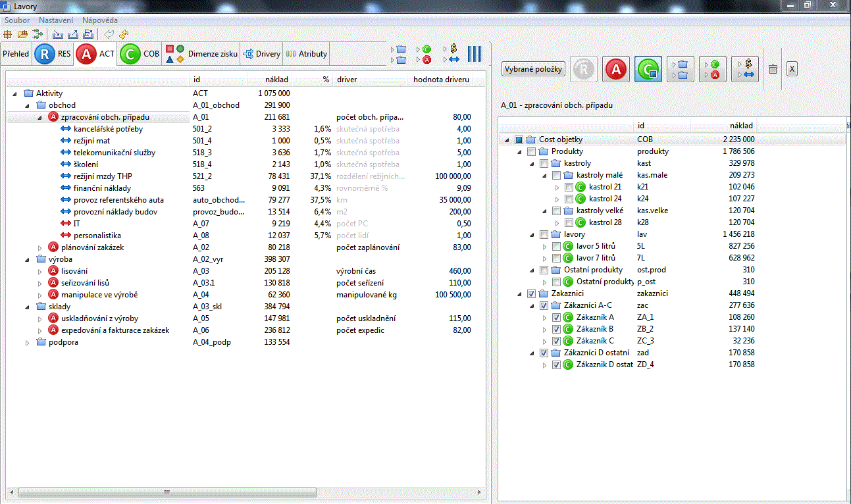Click the dollar and arrow toggle in right panel
This screenshot has width=851, height=504.
coord(745,69)
